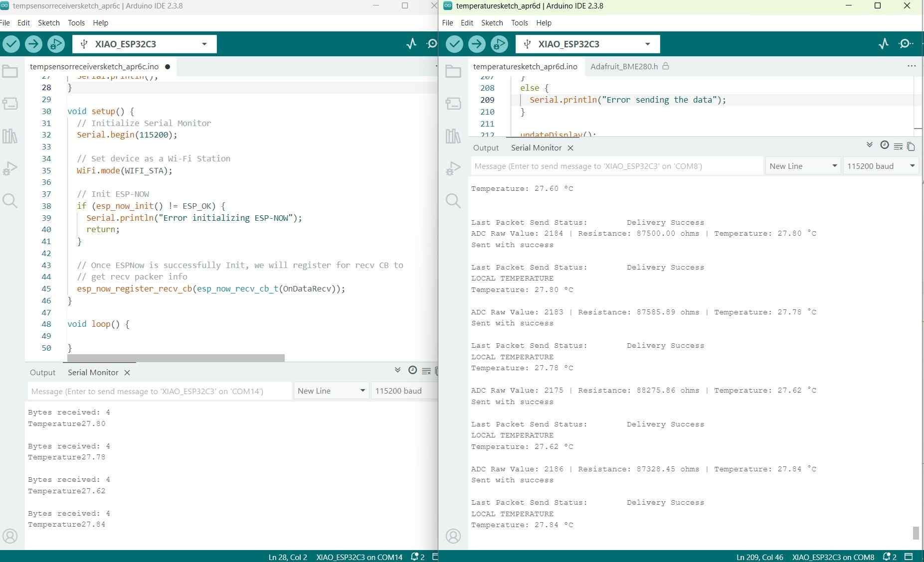Viewport: 924px width, 562px height.
Task: Switch to Output tab in left window
Action: click(x=43, y=373)
